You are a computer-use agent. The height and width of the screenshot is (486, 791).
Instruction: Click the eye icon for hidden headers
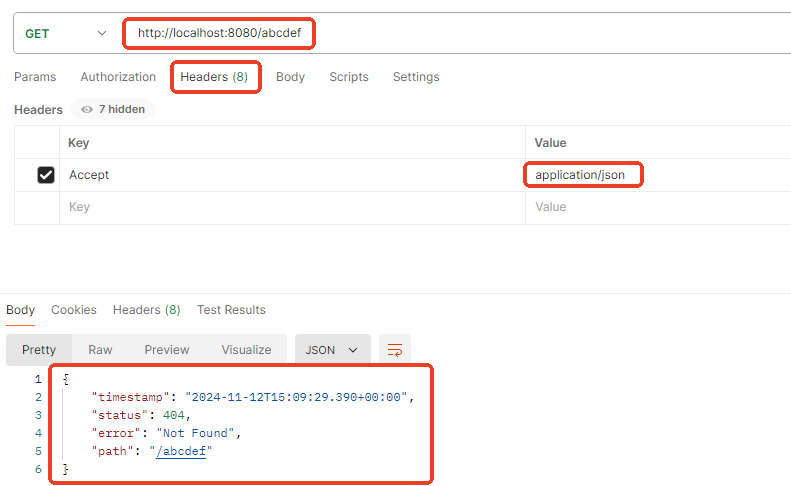click(x=87, y=110)
